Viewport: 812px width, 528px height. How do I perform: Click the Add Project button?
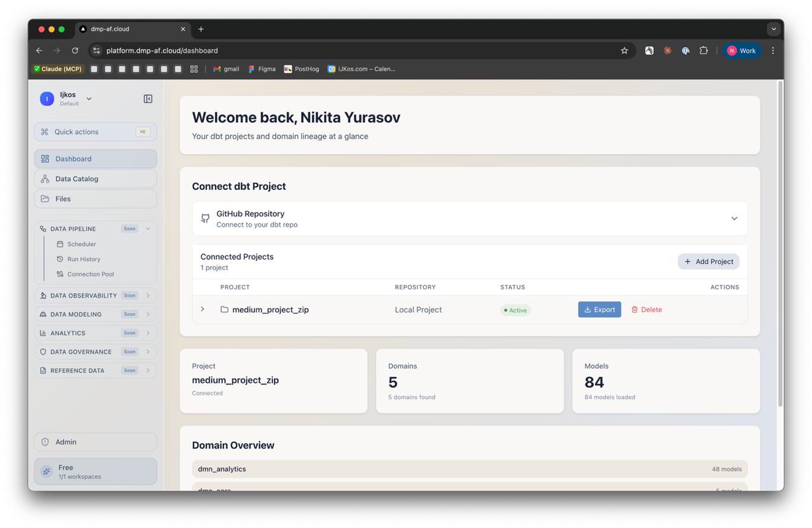click(x=708, y=262)
